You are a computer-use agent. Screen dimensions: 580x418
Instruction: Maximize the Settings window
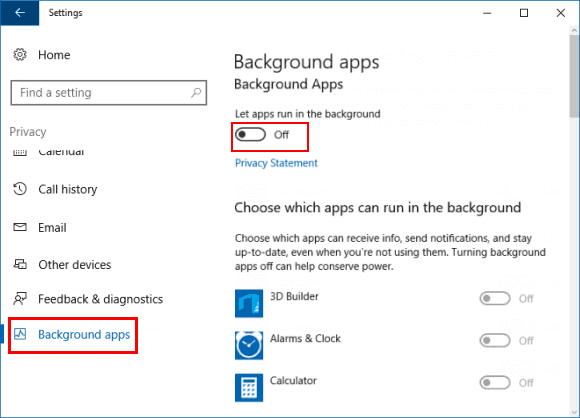click(524, 13)
